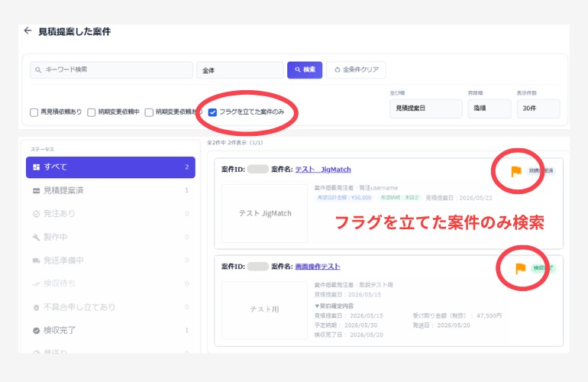Click the badge icon beside 検収完了

(37, 331)
